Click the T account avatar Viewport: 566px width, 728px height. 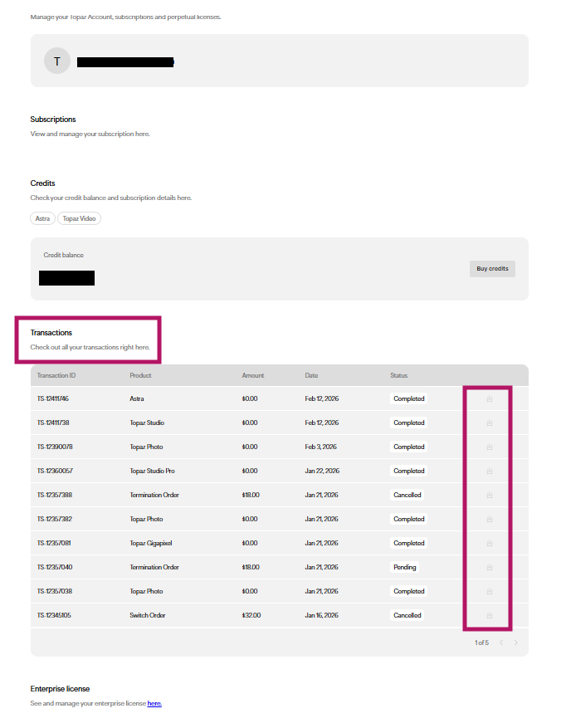(57, 61)
